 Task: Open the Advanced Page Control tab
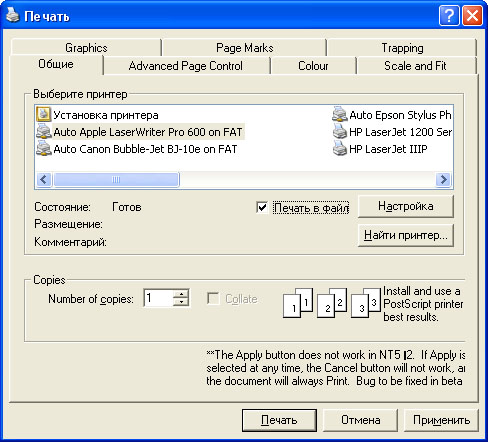pos(186,66)
